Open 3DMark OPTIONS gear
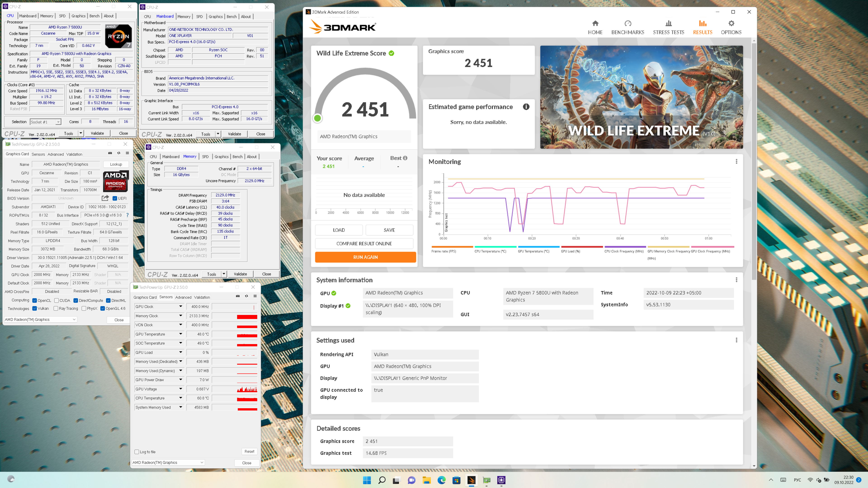The image size is (868, 488). coord(731,27)
